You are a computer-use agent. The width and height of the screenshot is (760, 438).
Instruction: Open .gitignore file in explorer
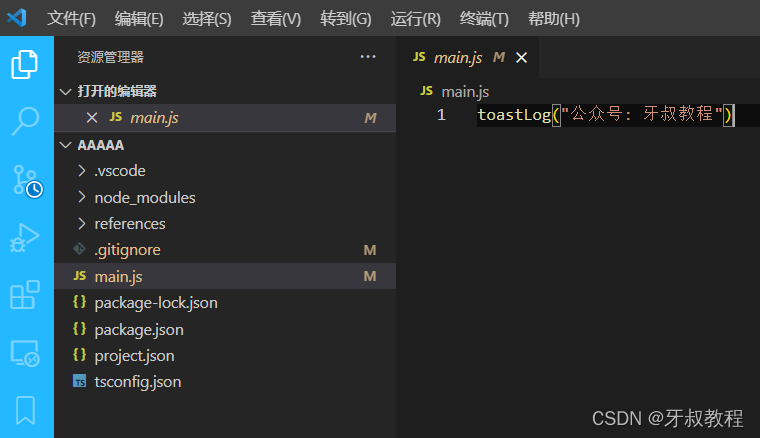pyautogui.click(x=225, y=250)
